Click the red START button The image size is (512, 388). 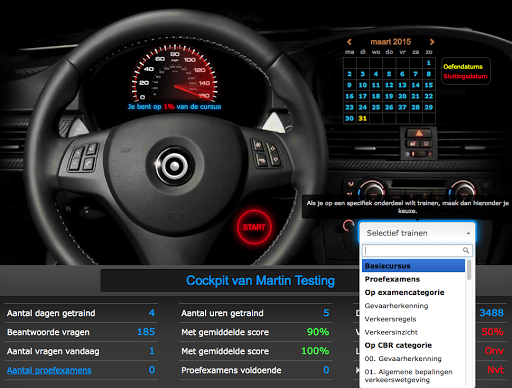tap(254, 227)
